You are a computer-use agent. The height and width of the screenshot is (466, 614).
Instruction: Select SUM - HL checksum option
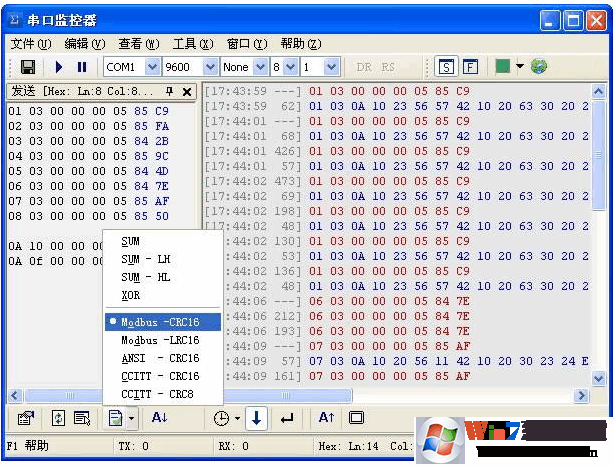point(163,277)
